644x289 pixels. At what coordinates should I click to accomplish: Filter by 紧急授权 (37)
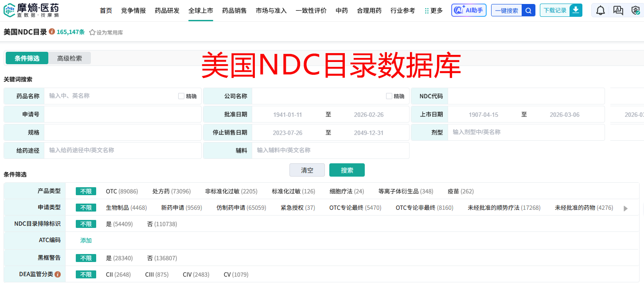(298, 208)
